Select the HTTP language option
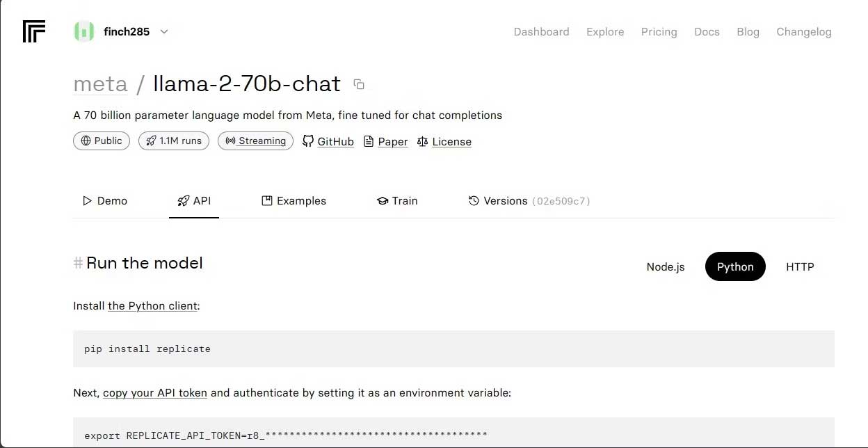 click(x=800, y=266)
